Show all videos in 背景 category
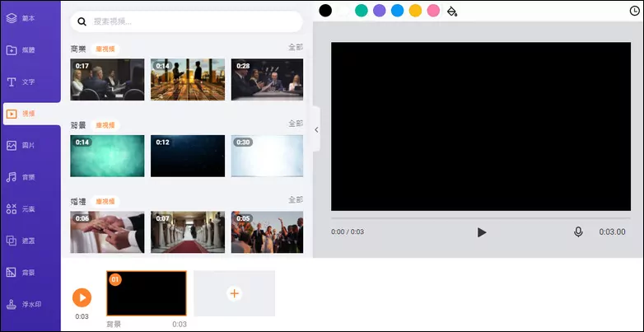 coord(296,124)
